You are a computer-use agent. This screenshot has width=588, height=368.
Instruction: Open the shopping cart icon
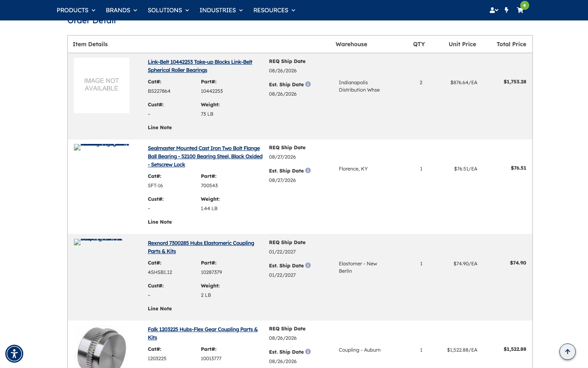(520, 10)
